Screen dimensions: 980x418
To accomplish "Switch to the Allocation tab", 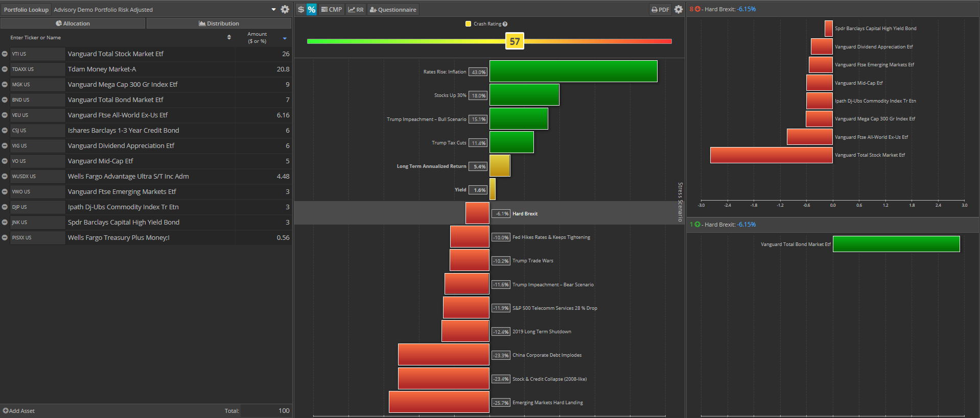I will pyautogui.click(x=73, y=23).
